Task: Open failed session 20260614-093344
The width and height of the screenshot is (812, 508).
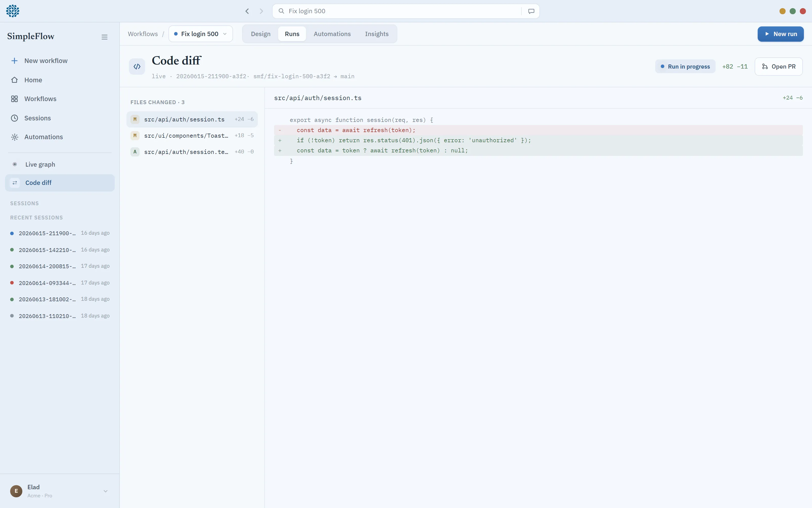Action: point(60,283)
